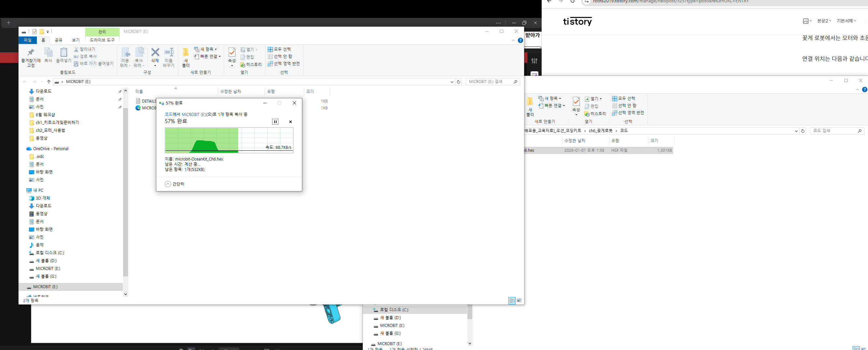Select 6월 워크샵 folder in navigation pane

(45, 115)
